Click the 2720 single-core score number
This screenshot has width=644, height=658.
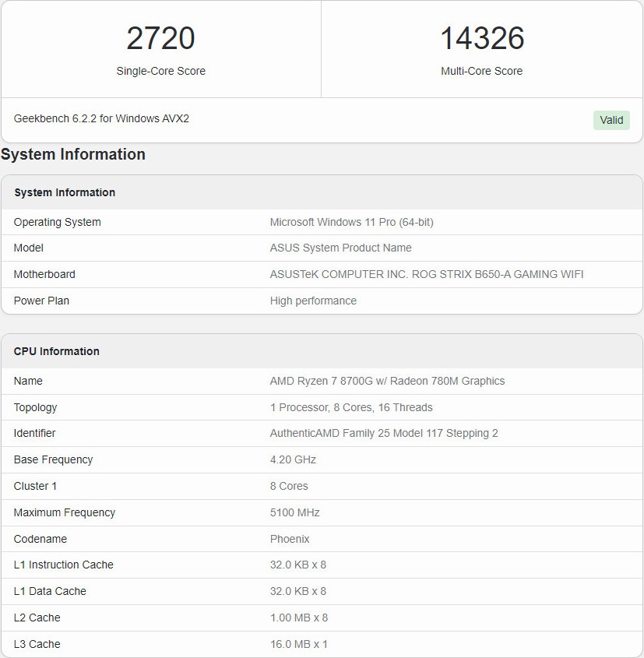(160, 38)
